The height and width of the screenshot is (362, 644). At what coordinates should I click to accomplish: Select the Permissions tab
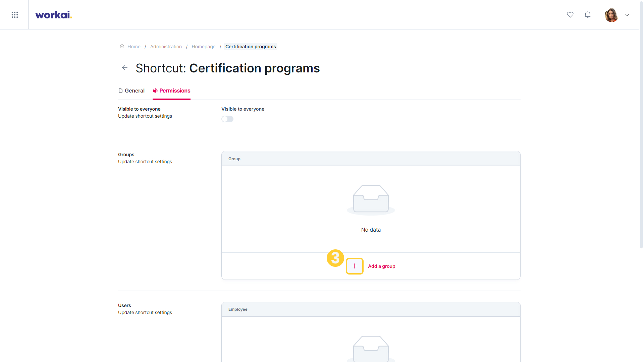pyautogui.click(x=171, y=90)
